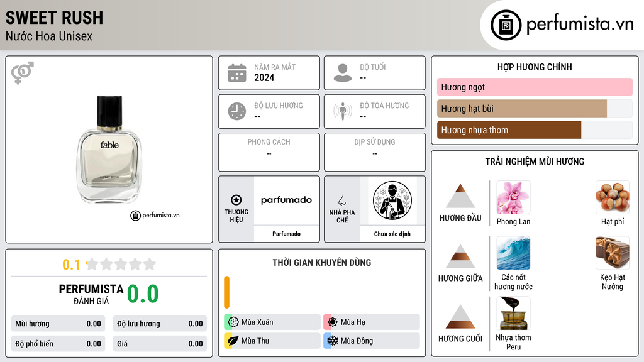The height and width of the screenshot is (362, 644).
Task: Click the star badge Thương hiệu icon
Action: tap(236, 200)
